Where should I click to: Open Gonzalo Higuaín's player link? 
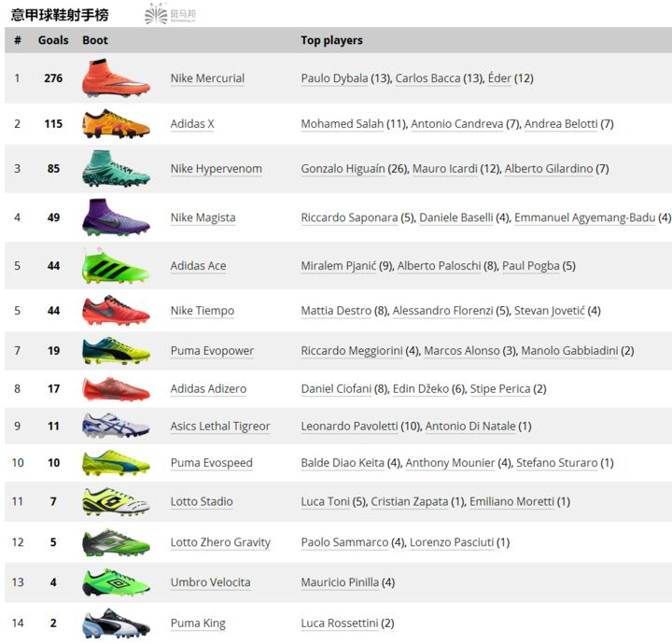coord(343,169)
